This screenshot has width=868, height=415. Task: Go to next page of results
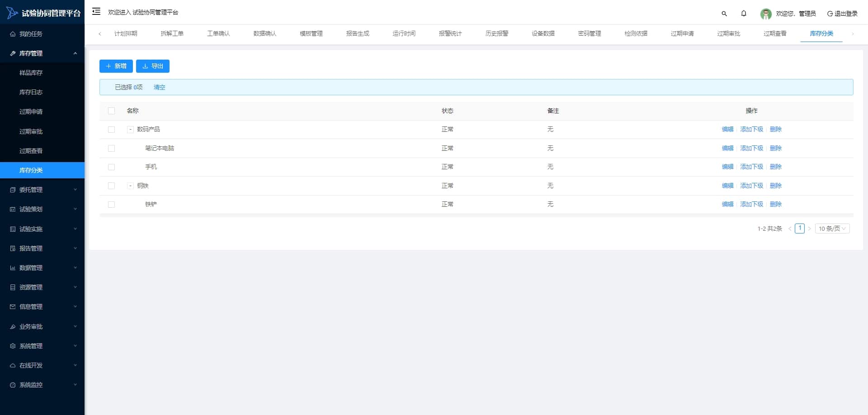(x=809, y=228)
